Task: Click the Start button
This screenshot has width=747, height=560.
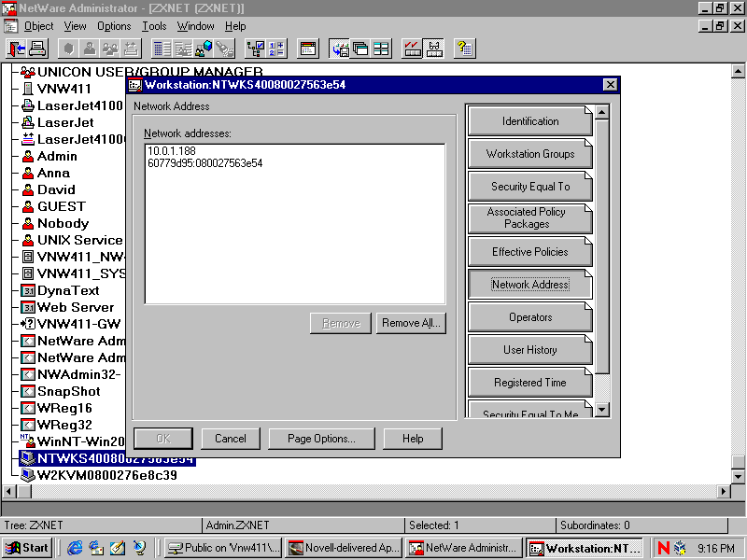Action: click(27, 548)
